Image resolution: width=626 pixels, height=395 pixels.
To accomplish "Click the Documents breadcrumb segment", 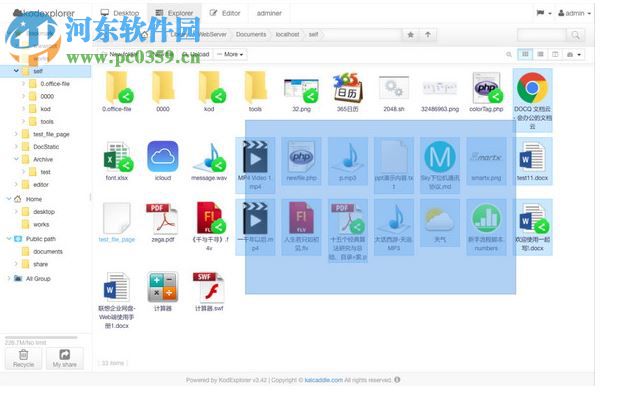I will 251,34.
